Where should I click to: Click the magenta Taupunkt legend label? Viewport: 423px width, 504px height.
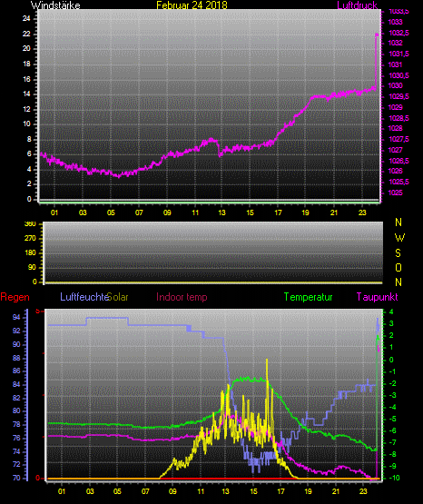(x=377, y=297)
